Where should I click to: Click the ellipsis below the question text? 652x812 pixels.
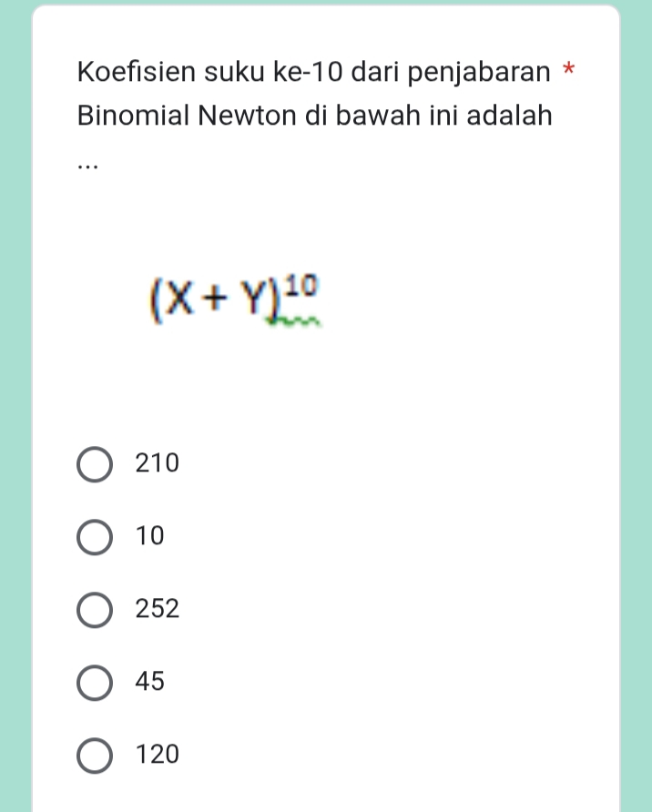point(86,166)
